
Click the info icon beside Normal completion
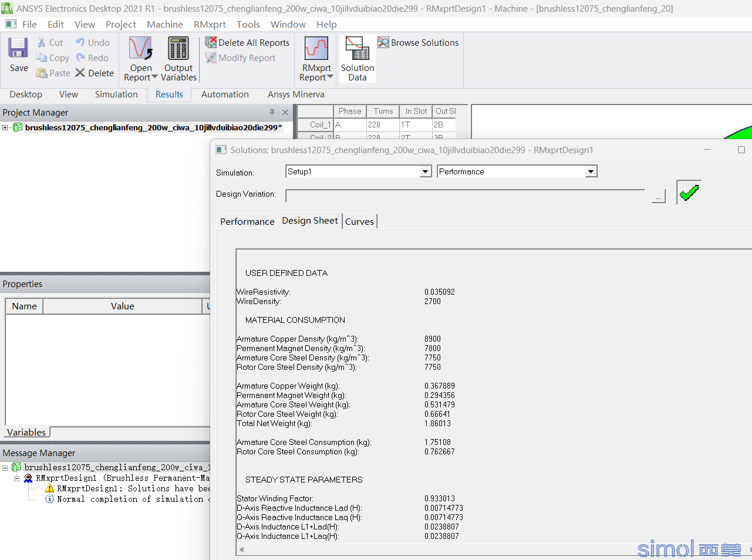[x=49, y=499]
